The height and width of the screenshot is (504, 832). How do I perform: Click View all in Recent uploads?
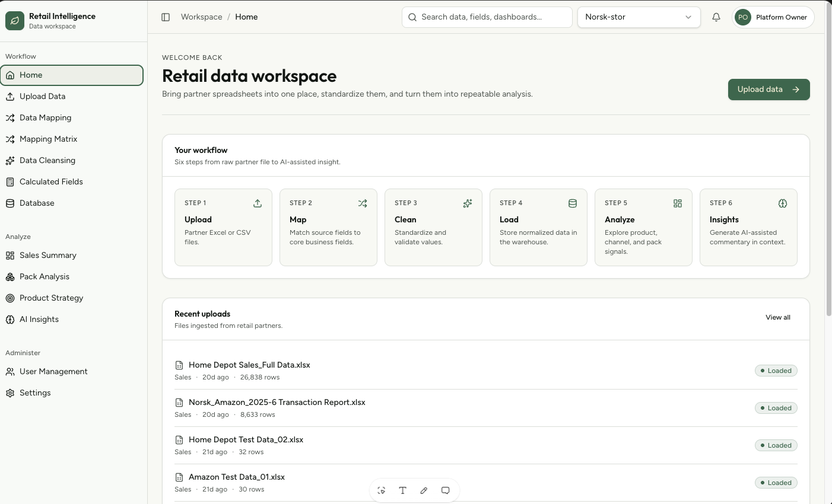pos(778,317)
